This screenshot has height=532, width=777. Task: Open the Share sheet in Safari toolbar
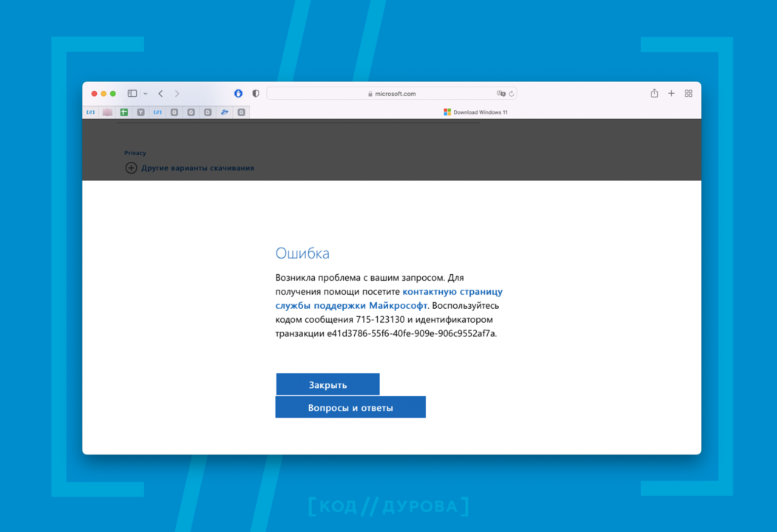click(654, 93)
